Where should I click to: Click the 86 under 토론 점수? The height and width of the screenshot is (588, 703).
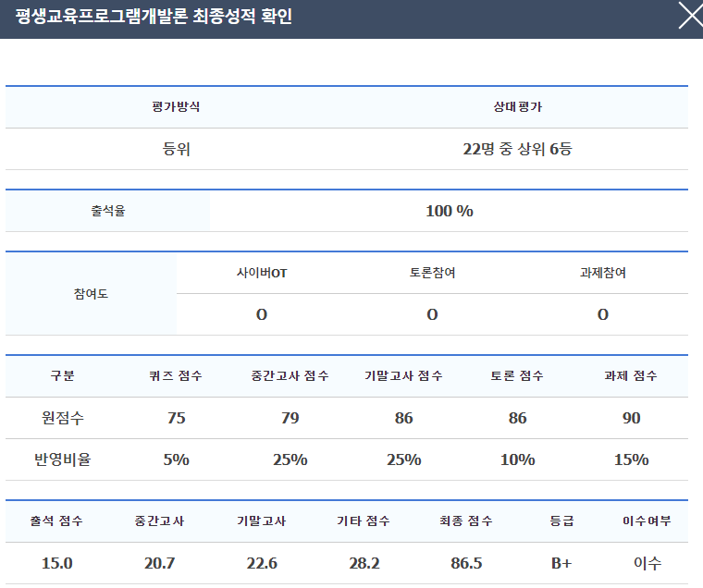(517, 418)
